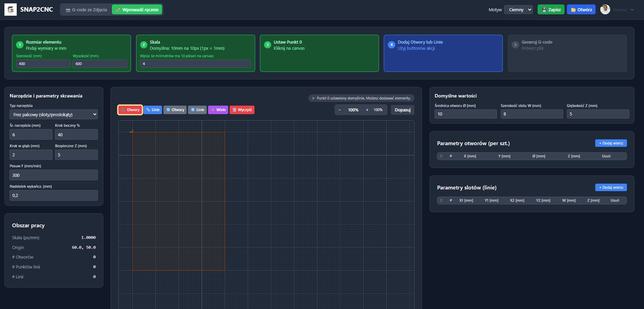Image resolution: width=644 pixels, height=309 pixels.
Task: Expand the Tomasz user menu chevron
Action: click(632, 10)
